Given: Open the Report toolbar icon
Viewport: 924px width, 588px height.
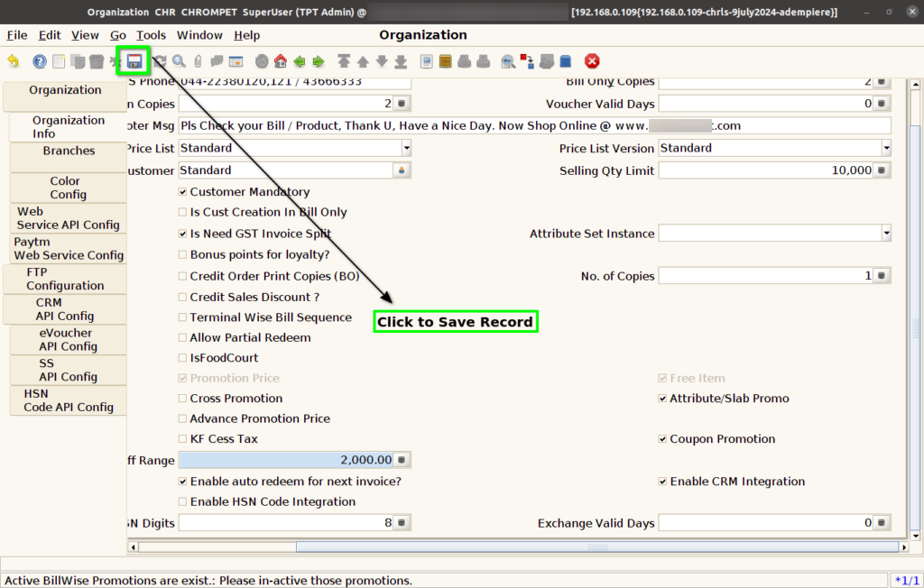Looking at the screenshot, I should point(427,61).
